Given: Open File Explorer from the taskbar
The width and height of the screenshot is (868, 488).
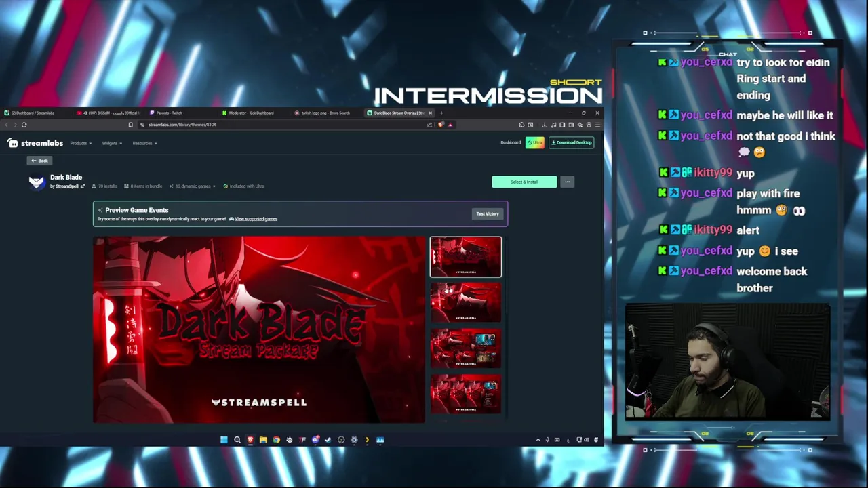Looking at the screenshot, I should 263,440.
